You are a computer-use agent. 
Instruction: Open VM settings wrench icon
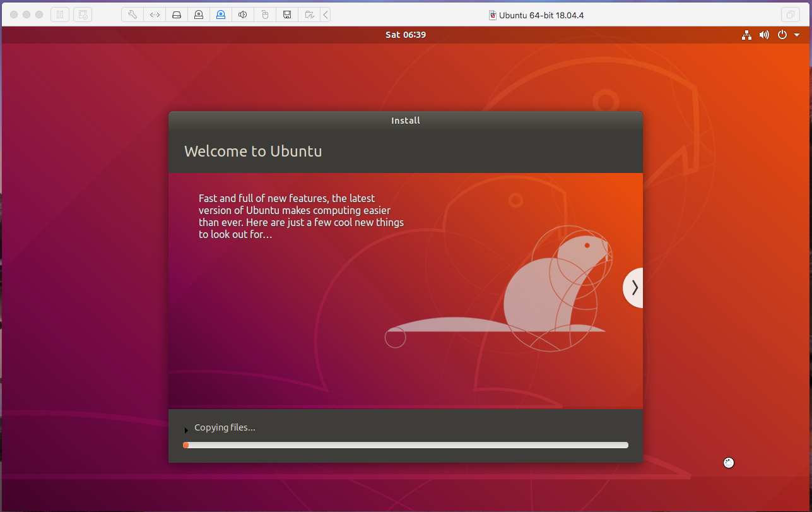click(132, 15)
